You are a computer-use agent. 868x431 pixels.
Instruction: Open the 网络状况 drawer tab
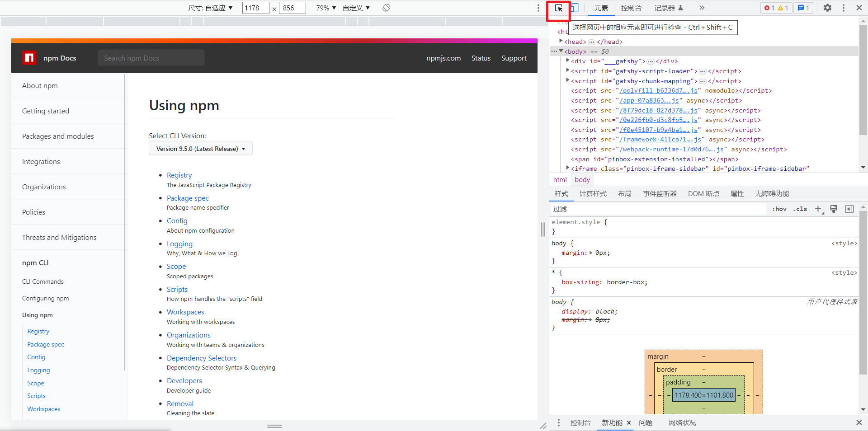[682, 422]
